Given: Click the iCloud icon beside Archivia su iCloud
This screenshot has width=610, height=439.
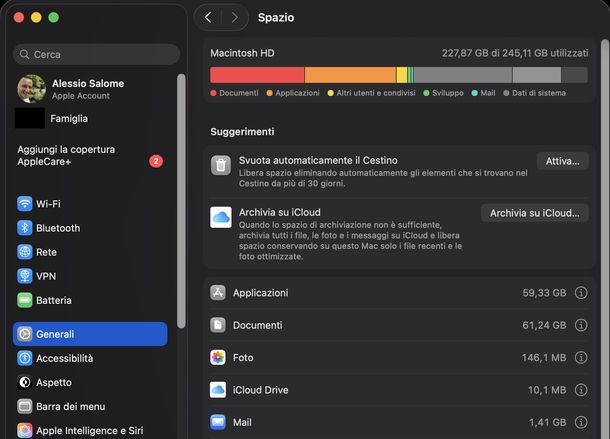Looking at the screenshot, I should pos(221,217).
